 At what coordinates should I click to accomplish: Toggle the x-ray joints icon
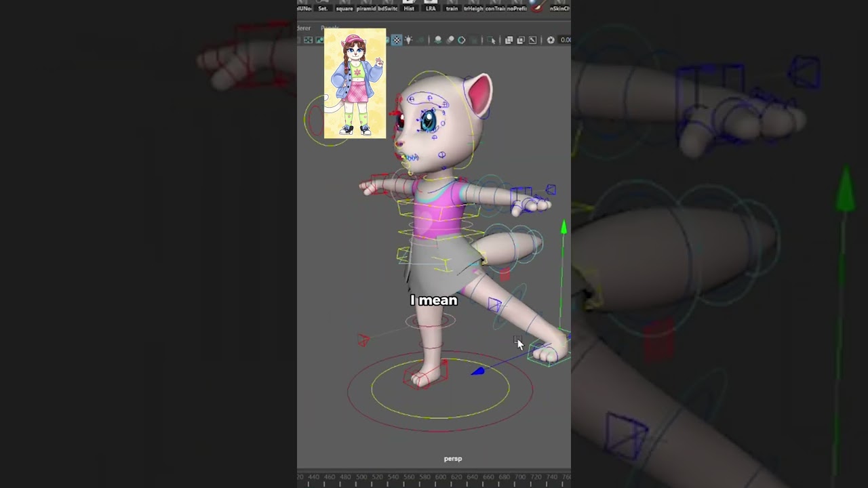click(x=521, y=40)
